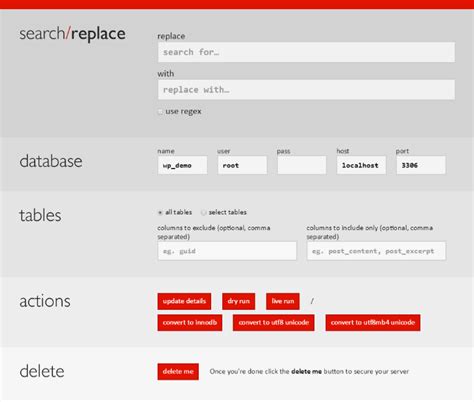Click the 'with' label above the replacement field
This screenshot has width=474, height=402.
click(x=166, y=74)
